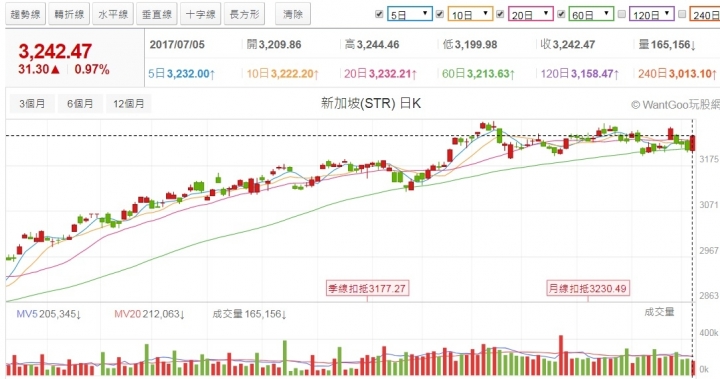Show the 12個月 chart range
This screenshot has width=720, height=379.
tap(129, 104)
